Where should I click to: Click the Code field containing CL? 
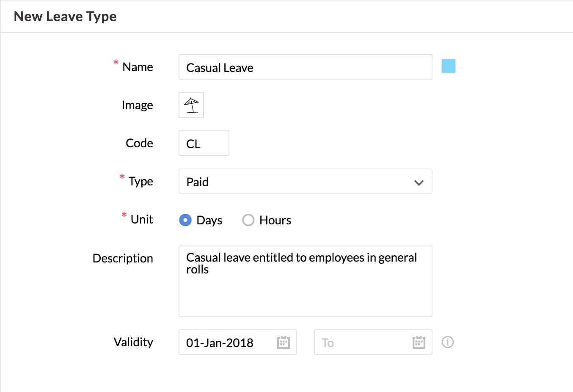[x=204, y=144]
